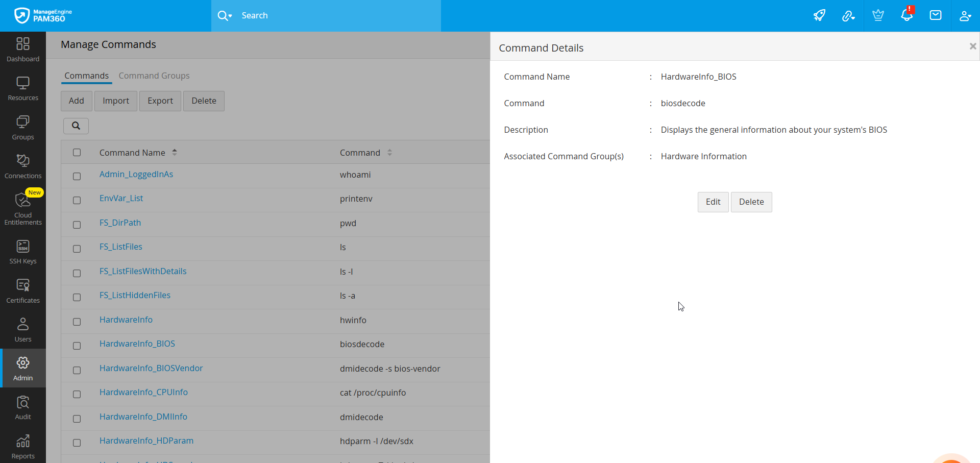980x463 pixels.
Task: Open the Audit sidebar icon
Action: pyautogui.click(x=23, y=407)
